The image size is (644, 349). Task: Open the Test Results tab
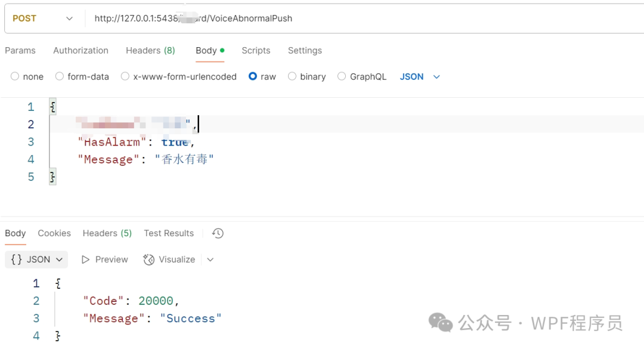click(169, 233)
